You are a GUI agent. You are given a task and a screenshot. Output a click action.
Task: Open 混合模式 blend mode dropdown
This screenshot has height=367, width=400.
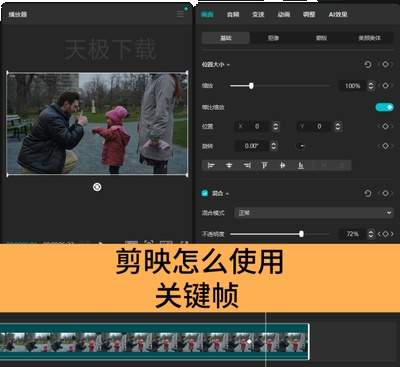tap(314, 213)
